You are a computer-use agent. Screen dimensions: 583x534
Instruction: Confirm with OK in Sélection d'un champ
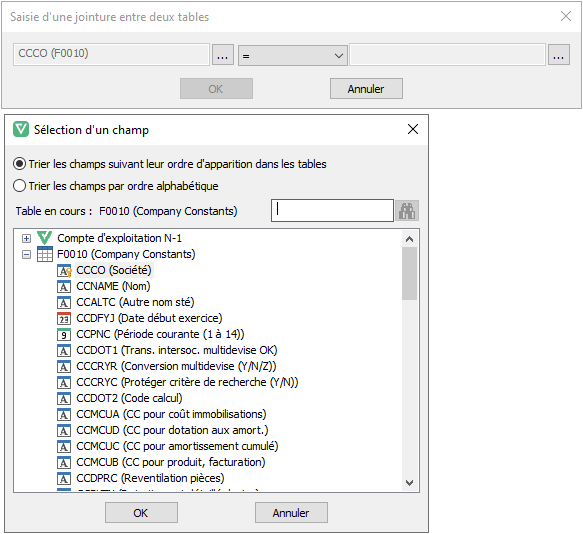click(x=141, y=512)
